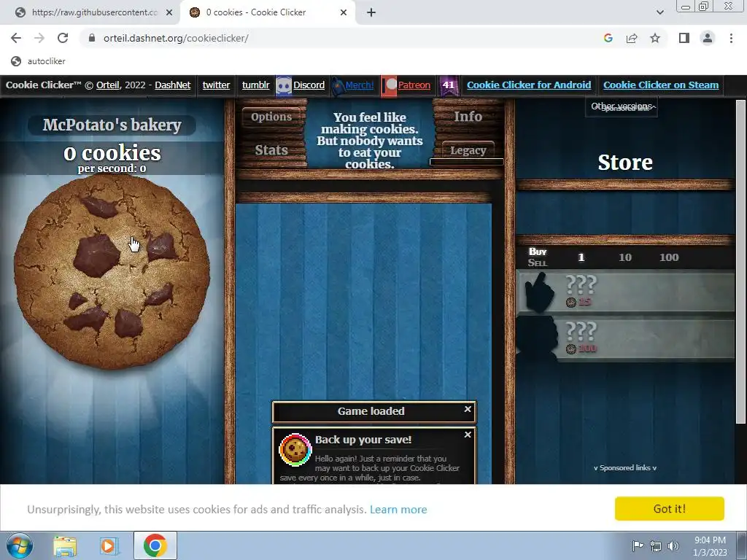Click the address bar URL
The width and height of the screenshot is (747, 560).
click(176, 38)
